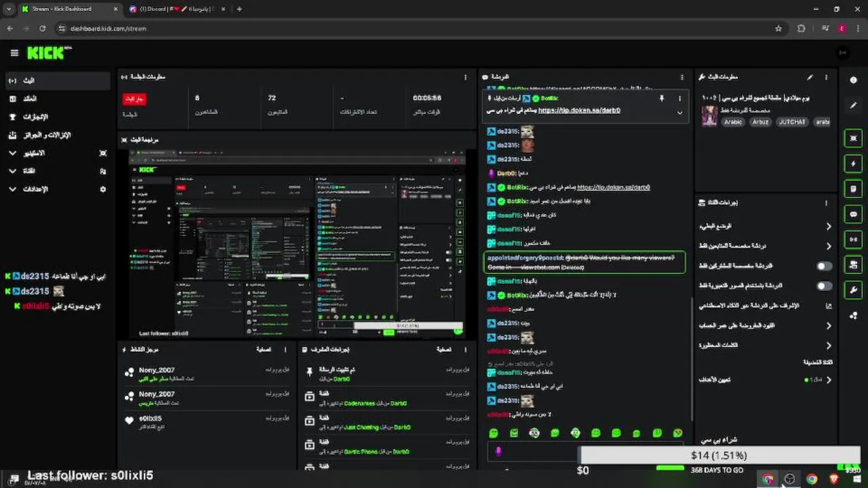Open three-dot menu of pinned chat message

(679, 98)
